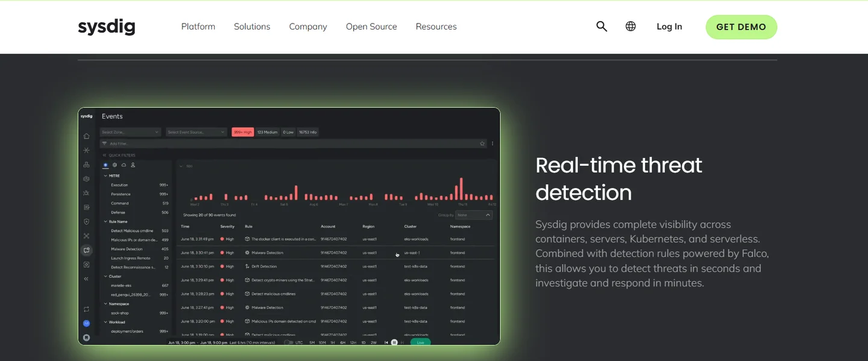Viewport: 868px width, 361px height.
Task: Collapse the events histogram chevron
Action: (181, 166)
